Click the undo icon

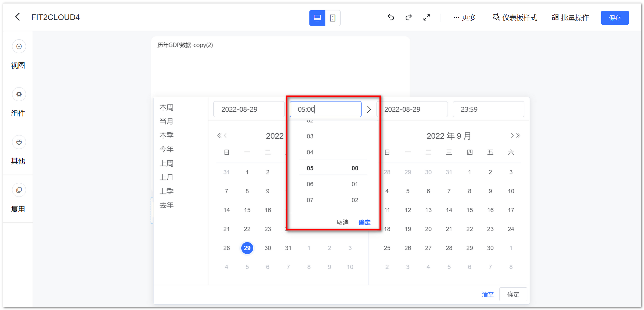pos(391,17)
